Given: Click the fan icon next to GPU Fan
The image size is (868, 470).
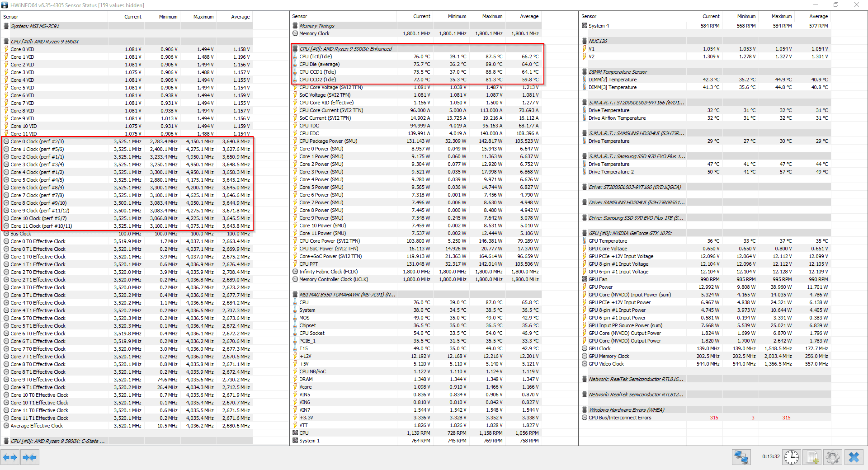Looking at the screenshot, I should pos(585,279).
